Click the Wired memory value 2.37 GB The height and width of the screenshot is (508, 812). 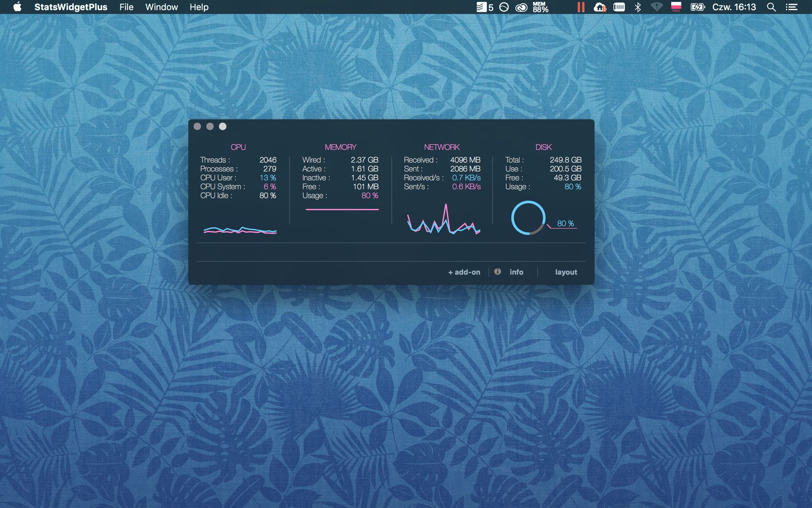point(364,160)
